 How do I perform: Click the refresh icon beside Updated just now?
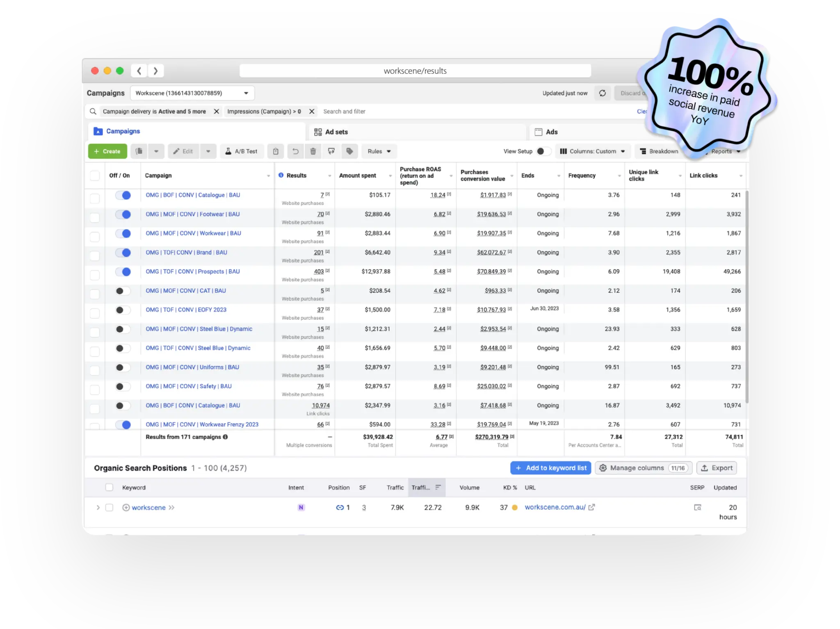[x=602, y=93]
